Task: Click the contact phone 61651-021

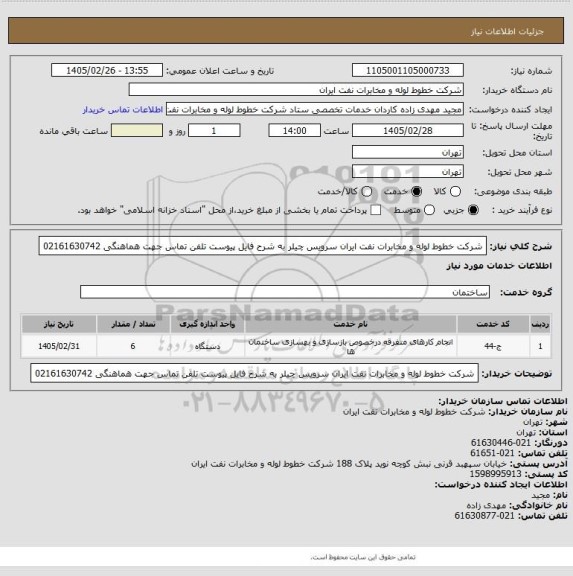Action: [492, 453]
